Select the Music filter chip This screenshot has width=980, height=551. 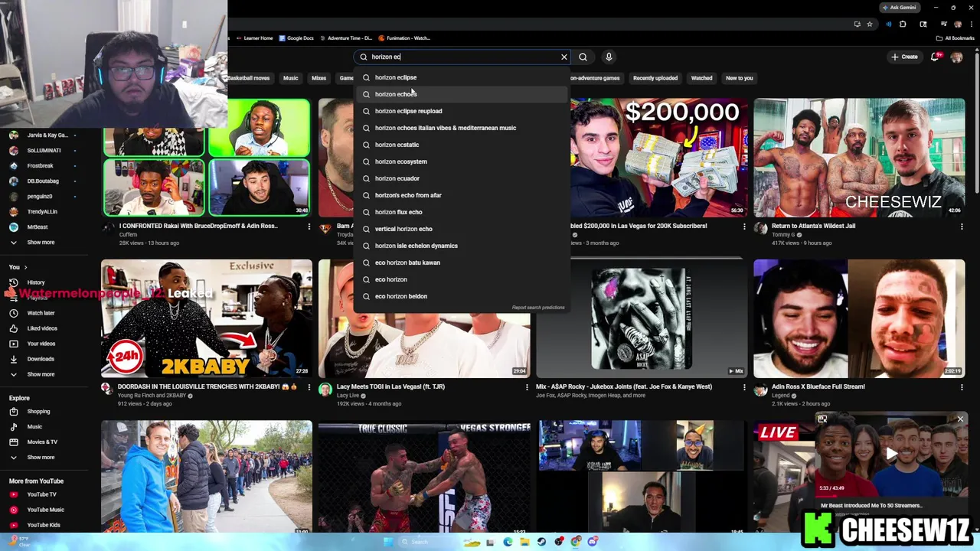pyautogui.click(x=290, y=78)
